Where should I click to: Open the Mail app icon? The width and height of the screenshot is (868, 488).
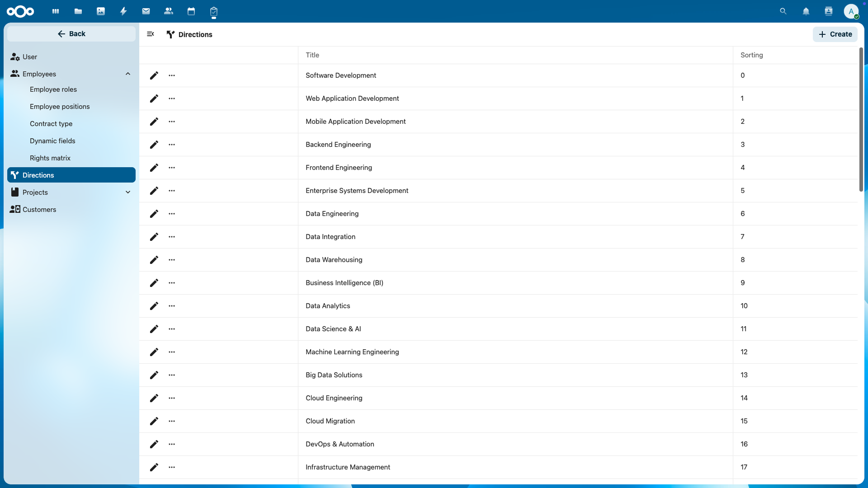[146, 11]
